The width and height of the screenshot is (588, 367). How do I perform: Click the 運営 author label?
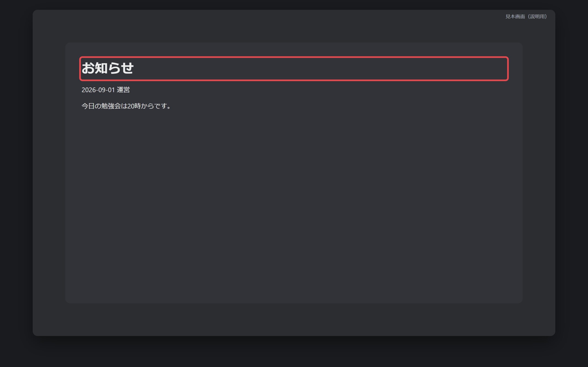tap(123, 90)
